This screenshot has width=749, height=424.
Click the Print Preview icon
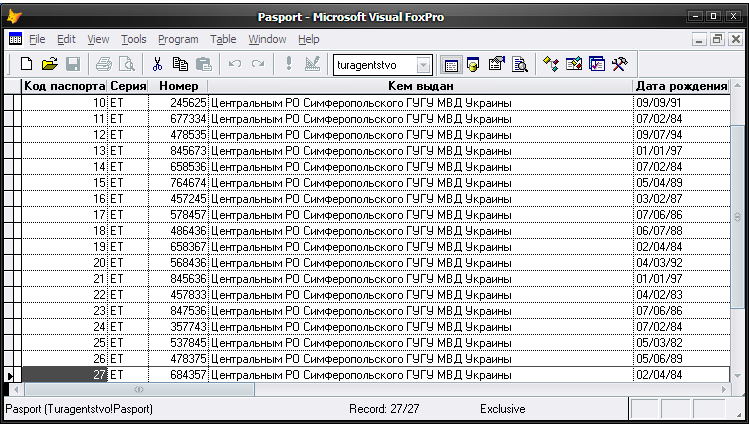[127, 64]
